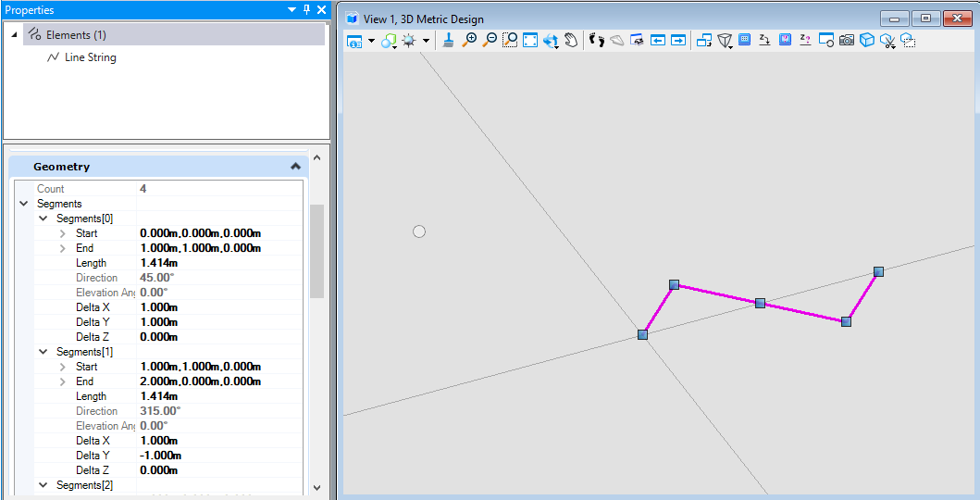Click Segments[1] Delta Z value 0.000m

[x=159, y=470]
